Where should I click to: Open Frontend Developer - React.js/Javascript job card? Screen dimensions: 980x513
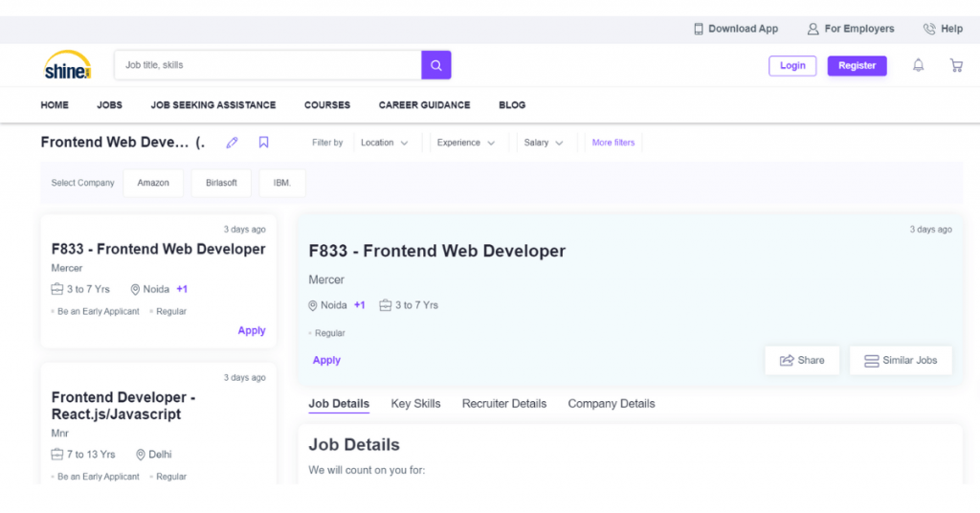(123, 406)
